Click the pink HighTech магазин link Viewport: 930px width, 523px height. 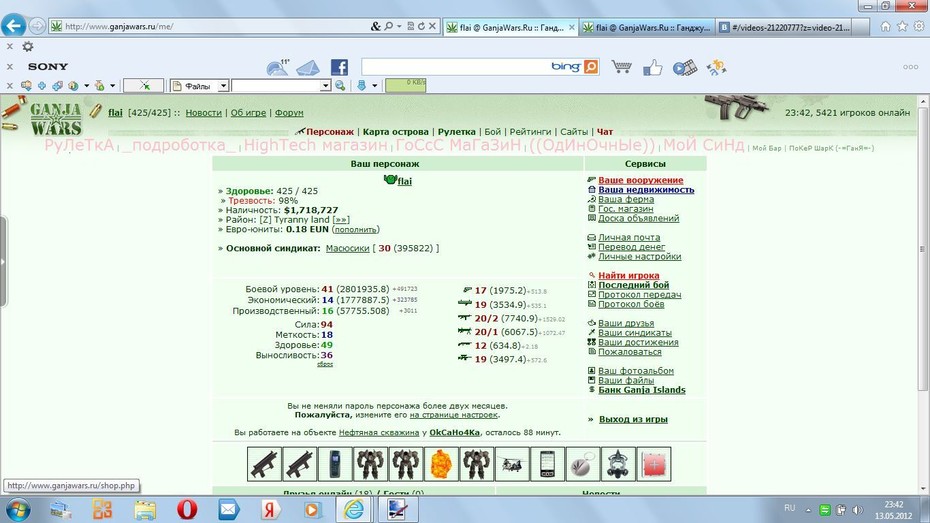click(316, 145)
